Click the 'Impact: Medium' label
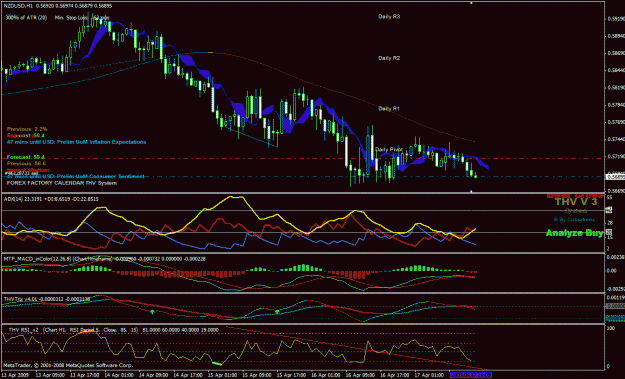This screenshot has width=625, height=379. coord(28,170)
